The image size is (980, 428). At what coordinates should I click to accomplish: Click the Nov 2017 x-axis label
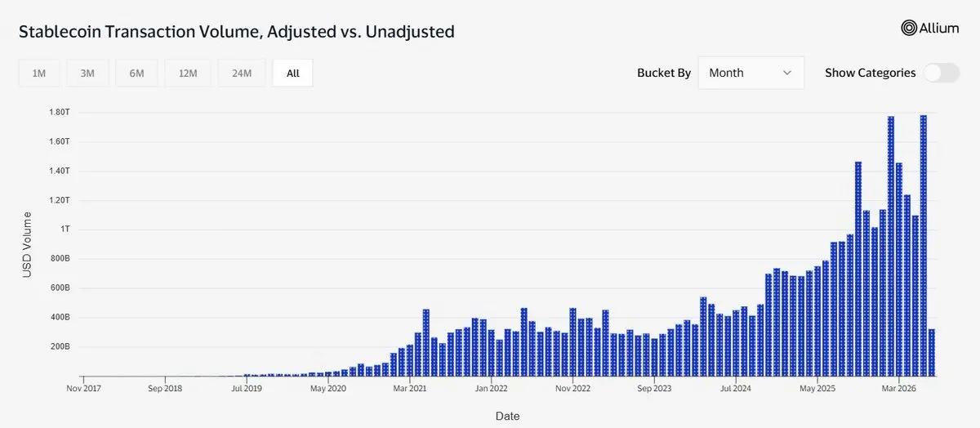click(85, 389)
